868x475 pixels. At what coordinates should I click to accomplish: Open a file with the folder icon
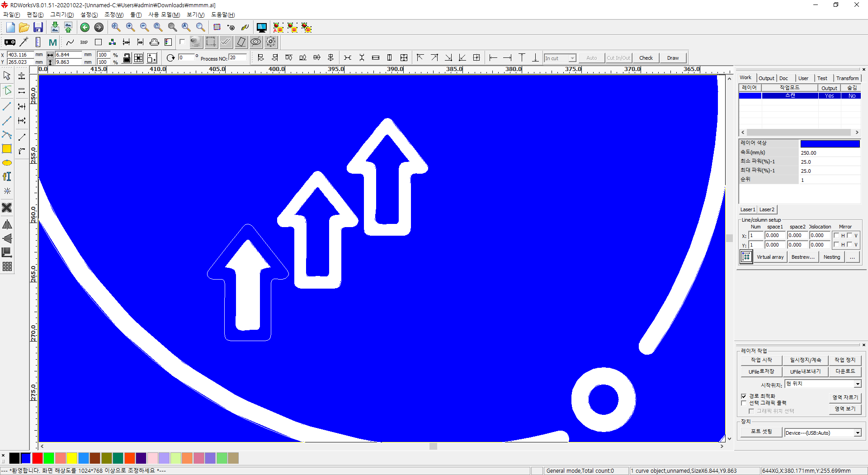(24, 28)
